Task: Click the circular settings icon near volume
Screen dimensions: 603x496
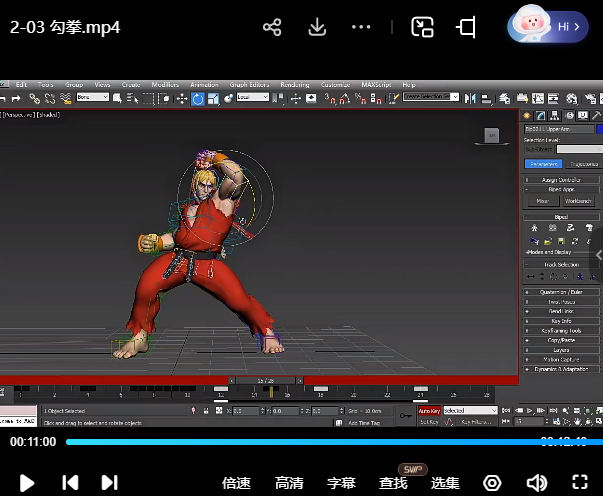Action: (x=492, y=482)
